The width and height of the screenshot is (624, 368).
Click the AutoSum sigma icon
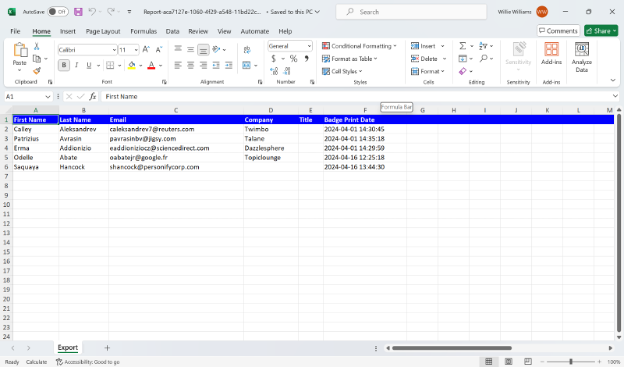[462, 46]
